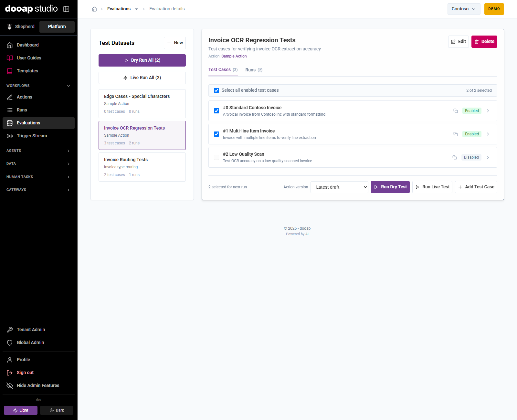Open Templates in sidebar
Image resolution: width=517 pixels, height=420 pixels.
38,71
